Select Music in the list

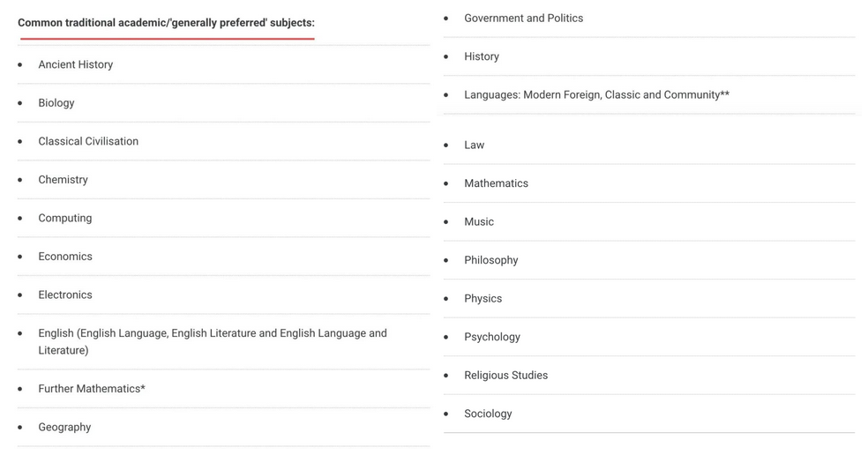click(479, 221)
